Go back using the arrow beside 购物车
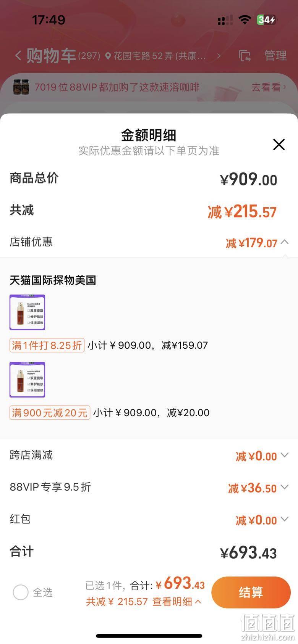This screenshot has width=298, height=644. [18, 56]
